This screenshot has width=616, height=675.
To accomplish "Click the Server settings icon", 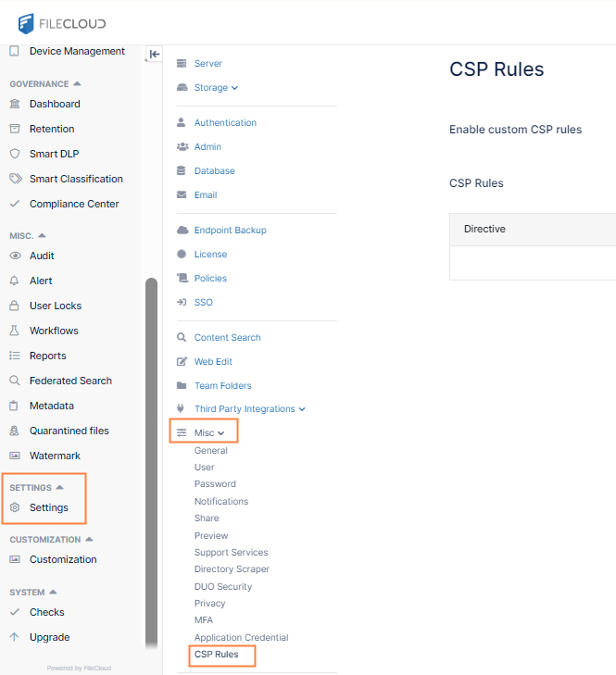I will click(182, 63).
